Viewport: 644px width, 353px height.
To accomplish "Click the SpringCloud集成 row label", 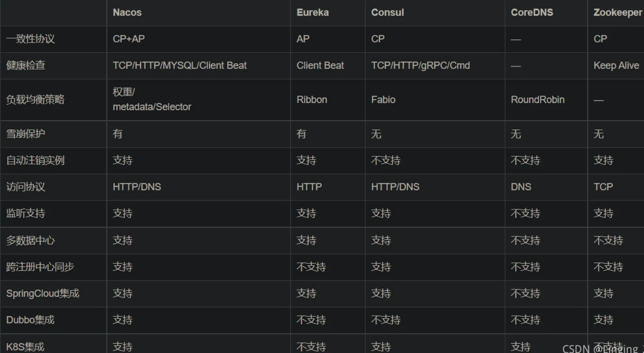I will [42, 293].
